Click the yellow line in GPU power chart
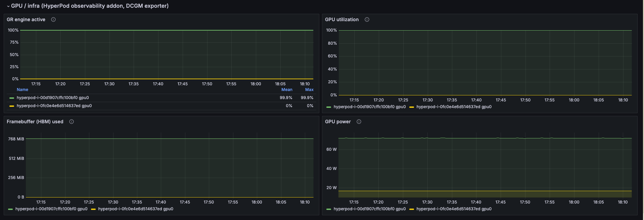Image resolution: width=644 pixels, height=220 pixels. (x=485, y=191)
